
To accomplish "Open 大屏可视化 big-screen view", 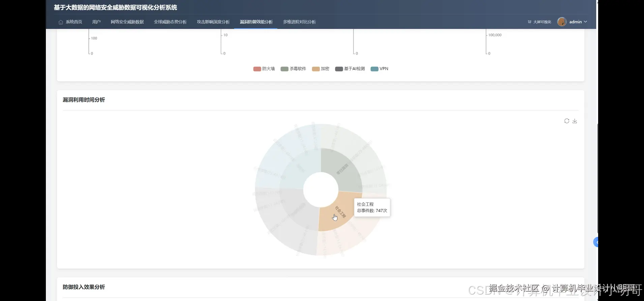I will tap(539, 22).
